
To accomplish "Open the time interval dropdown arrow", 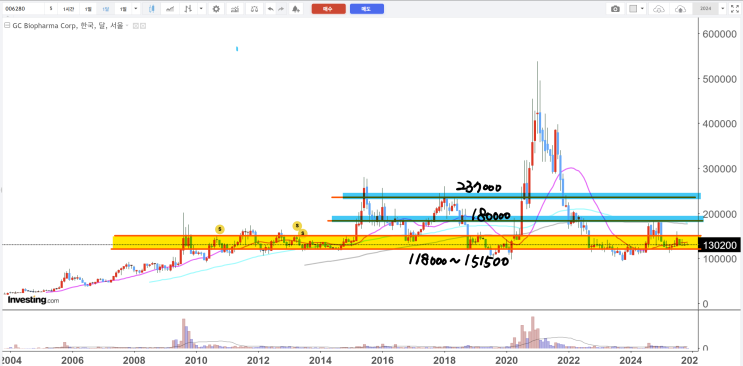I will coord(136,9).
